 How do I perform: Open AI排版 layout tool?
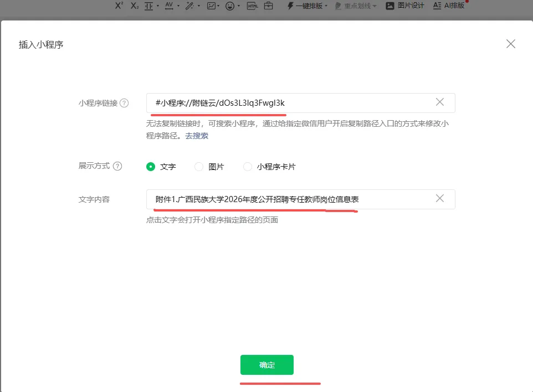[449, 6]
